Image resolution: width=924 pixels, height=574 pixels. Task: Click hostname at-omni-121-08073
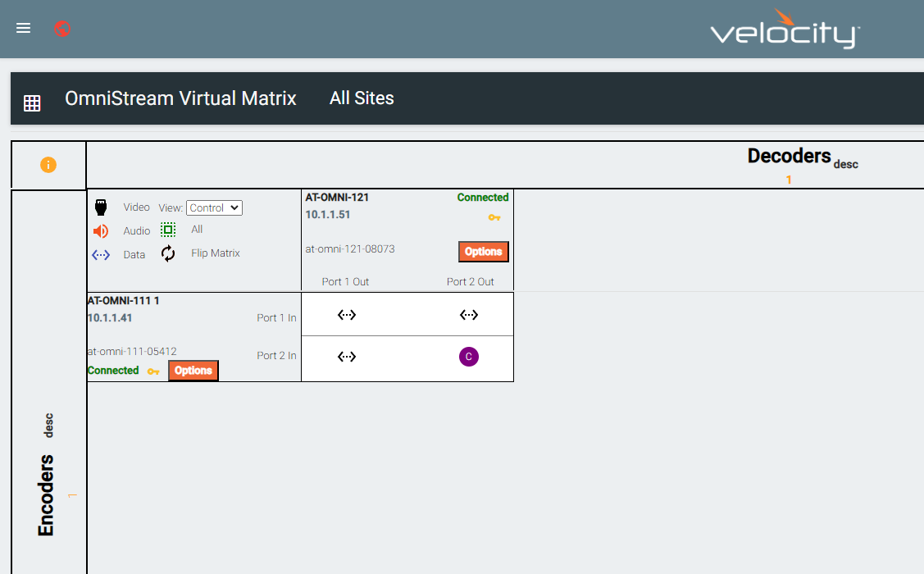pos(350,248)
